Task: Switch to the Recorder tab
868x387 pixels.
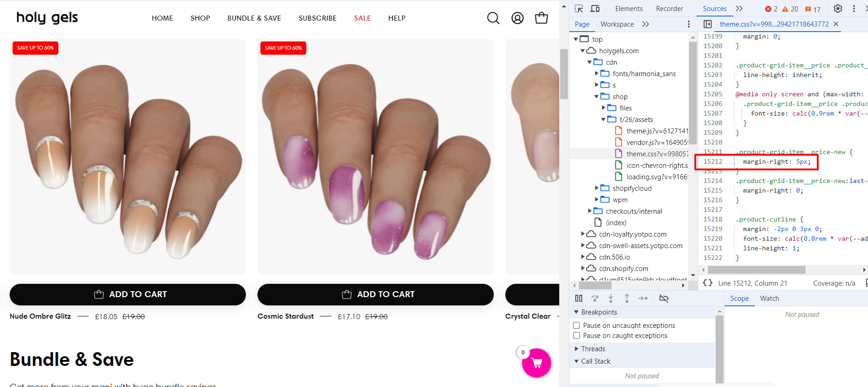Action: point(669,9)
